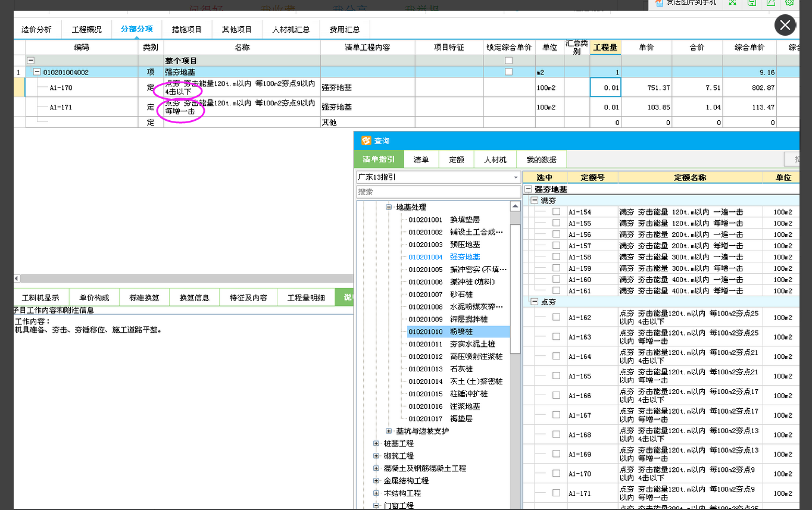812x510 pixels.
Task: Click the green fullscreen arrows icon
Action: pyautogui.click(x=733, y=2)
